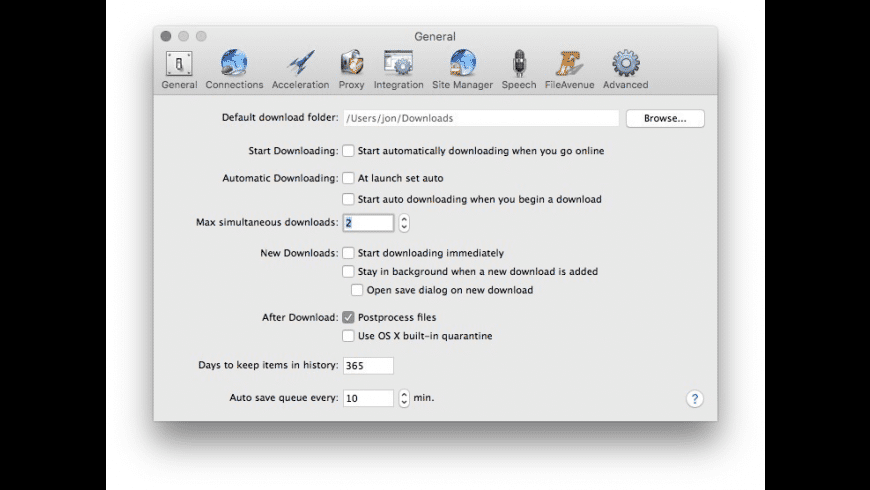The width and height of the screenshot is (870, 490).
Task: Adjust the max simultaneous downloads stepper
Action: (x=404, y=223)
